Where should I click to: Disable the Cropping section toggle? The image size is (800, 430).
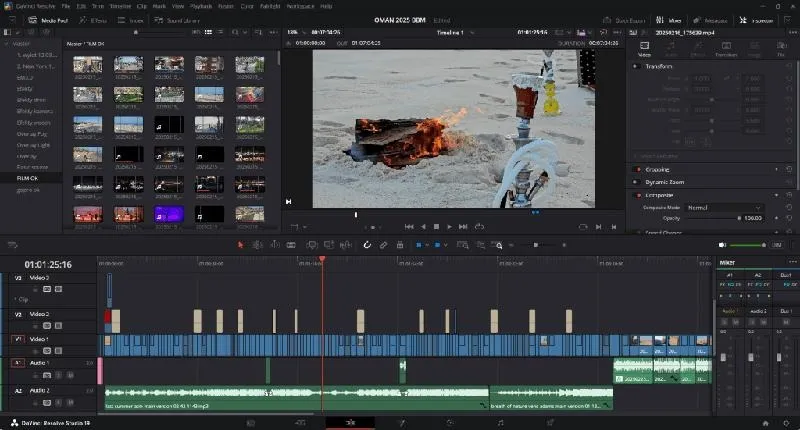point(636,169)
